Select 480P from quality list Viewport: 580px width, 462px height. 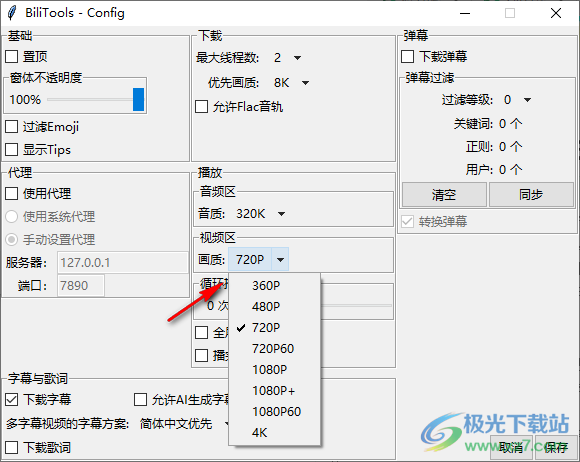pos(274,307)
